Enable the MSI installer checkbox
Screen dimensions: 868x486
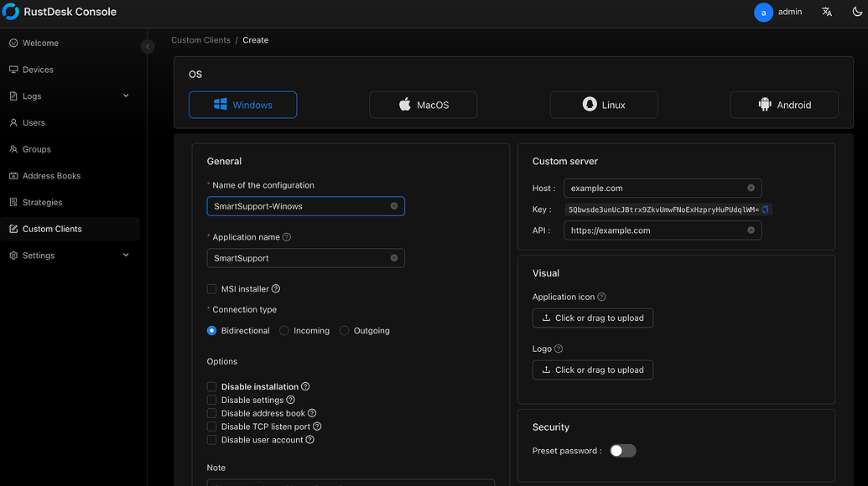tap(211, 288)
